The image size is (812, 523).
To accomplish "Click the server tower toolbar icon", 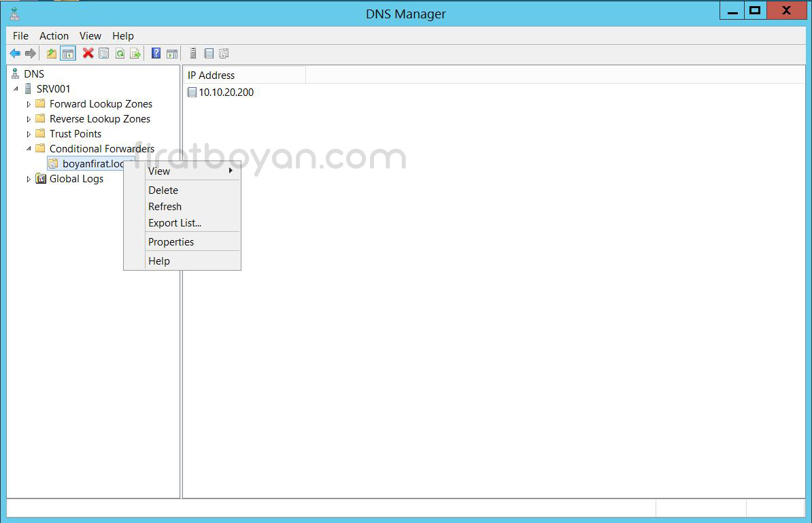I will pos(193,53).
